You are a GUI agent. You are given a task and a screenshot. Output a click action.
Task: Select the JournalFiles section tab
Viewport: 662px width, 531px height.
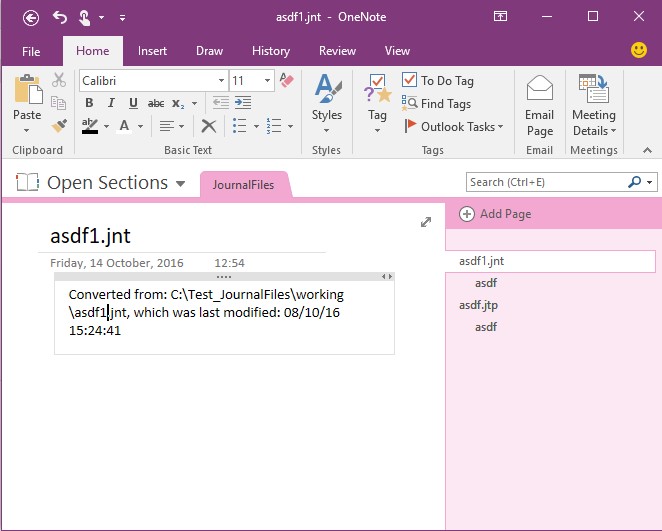click(244, 185)
